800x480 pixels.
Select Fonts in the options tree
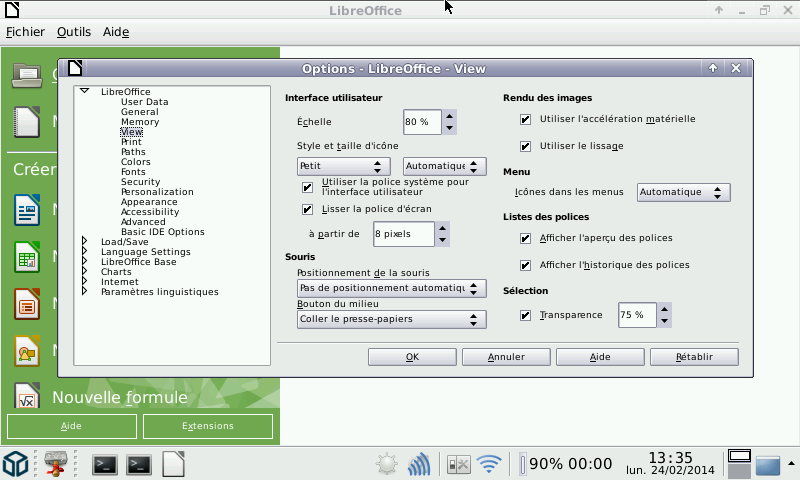point(133,172)
